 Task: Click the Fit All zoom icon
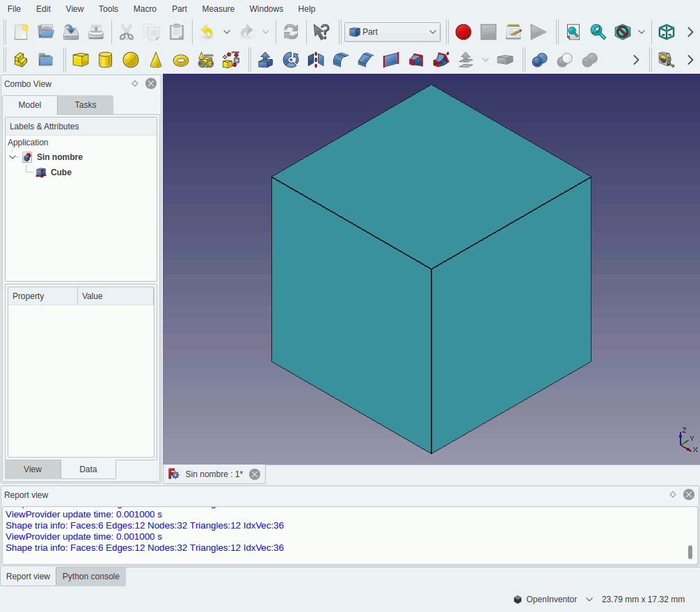(x=573, y=32)
